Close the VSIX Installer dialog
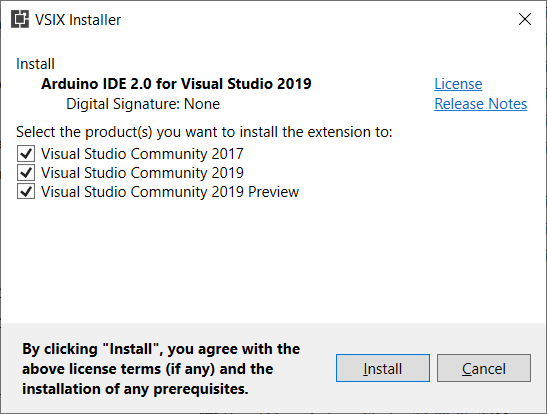This screenshot has width=547, height=414. [525, 19]
